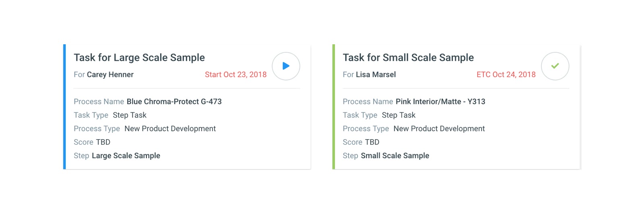Select the Small Scale Sample step value

pyautogui.click(x=395, y=156)
